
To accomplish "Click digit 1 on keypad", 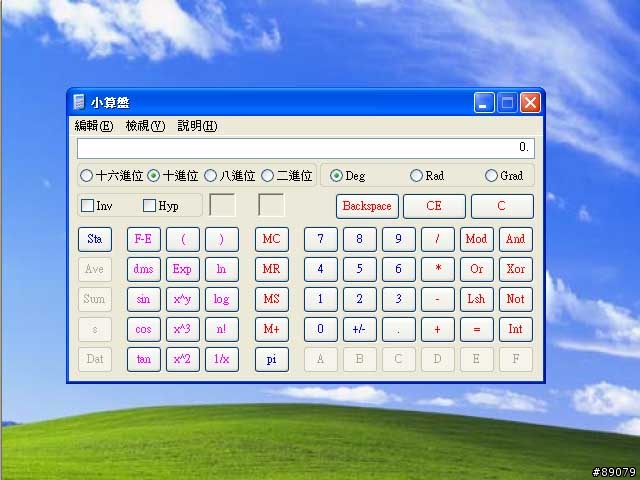I will 321,299.
